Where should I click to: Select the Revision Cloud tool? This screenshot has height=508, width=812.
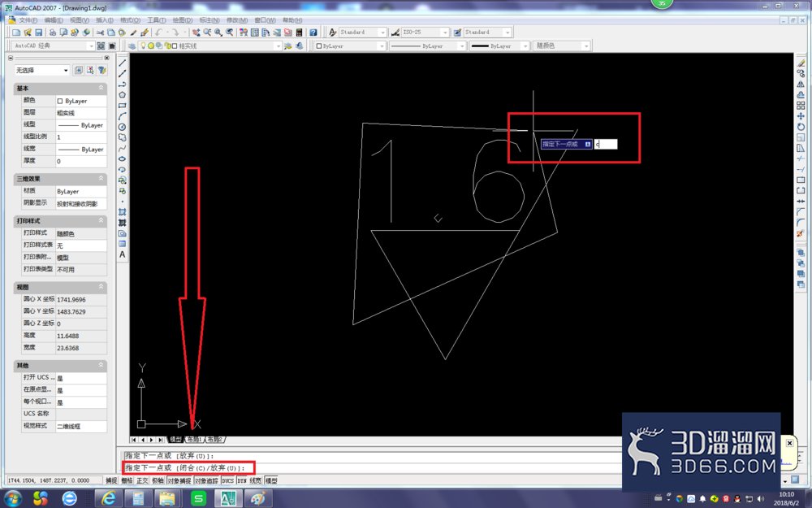[123, 138]
